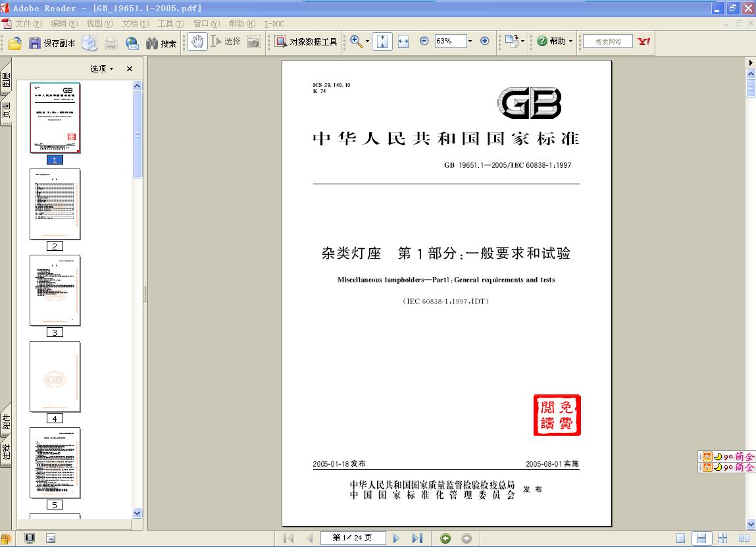Select the text Select tool
Viewport: 756px width, 547px height.
click(x=226, y=41)
